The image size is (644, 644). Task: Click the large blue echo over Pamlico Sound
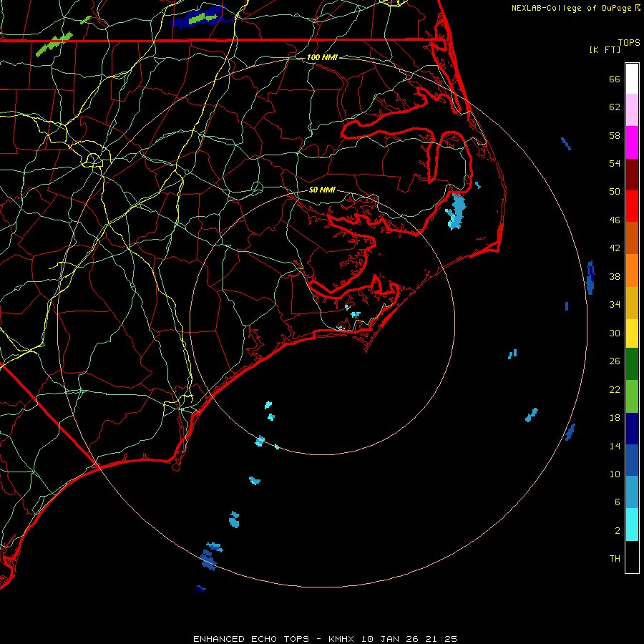(457, 211)
